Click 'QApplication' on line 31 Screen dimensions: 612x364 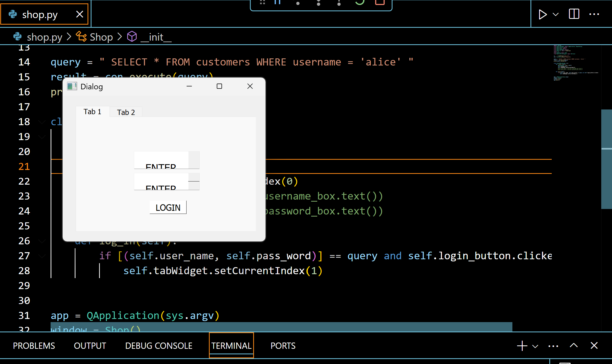[x=123, y=316]
